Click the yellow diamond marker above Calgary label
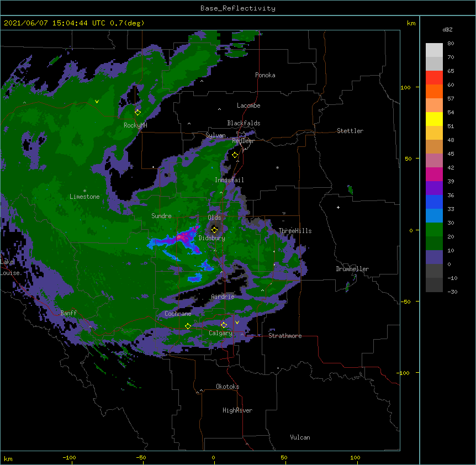Image resolution: width=476 pixels, height=465 pixels. click(224, 325)
